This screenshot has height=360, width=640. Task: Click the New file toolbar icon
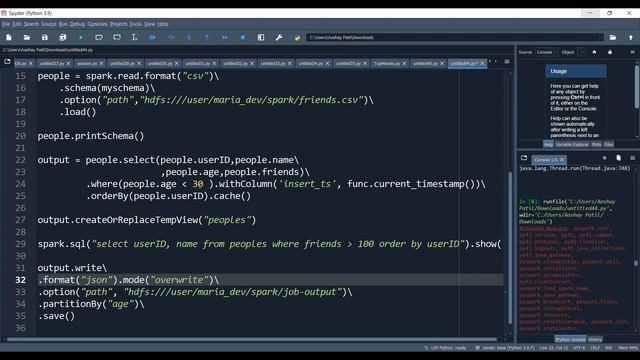9,37
